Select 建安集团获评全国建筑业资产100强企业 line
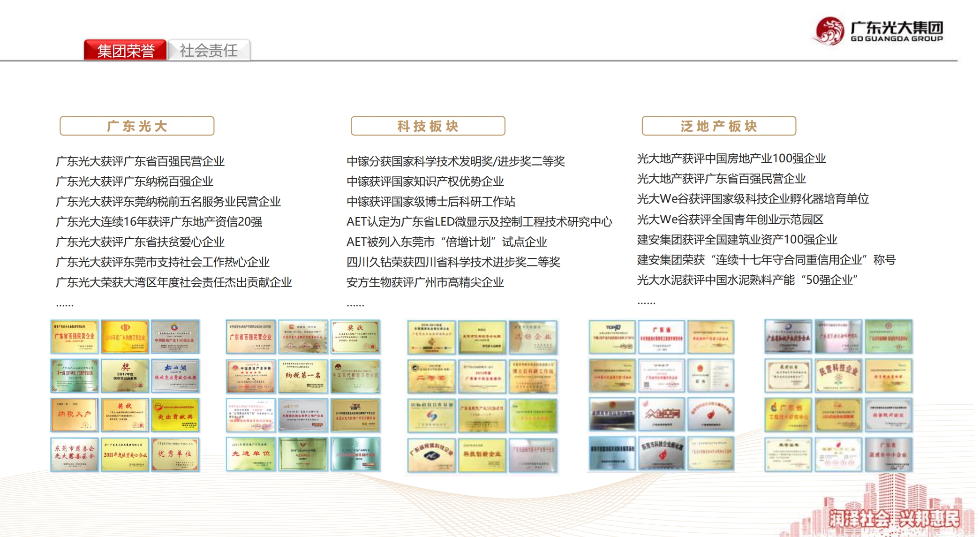This screenshot has width=980, height=537. pyautogui.click(x=737, y=239)
